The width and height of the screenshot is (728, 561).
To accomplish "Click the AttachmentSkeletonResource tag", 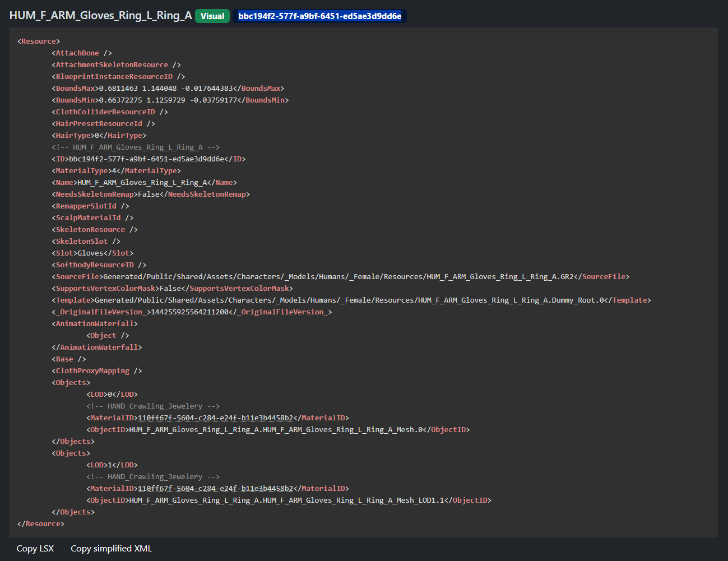I will tap(116, 64).
